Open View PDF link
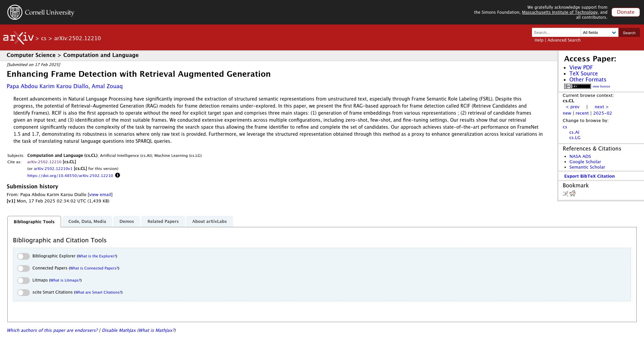Screen dimensions: 644x362 tap(581, 68)
